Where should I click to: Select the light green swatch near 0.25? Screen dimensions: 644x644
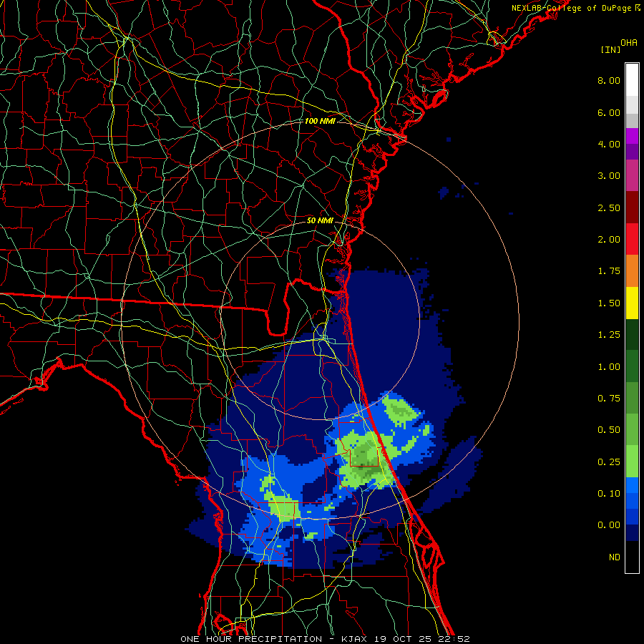(x=632, y=462)
